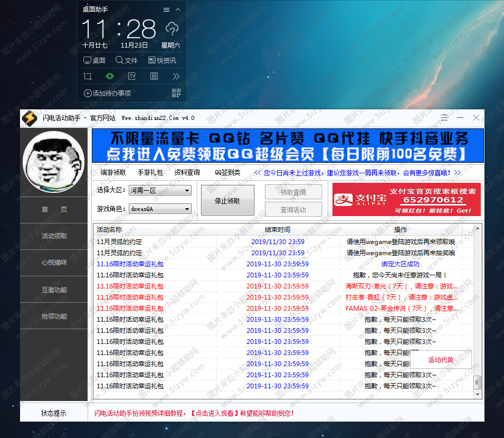Open the calculator icon in desktop assistant
Screen dimensions: 504x438
click(x=154, y=76)
